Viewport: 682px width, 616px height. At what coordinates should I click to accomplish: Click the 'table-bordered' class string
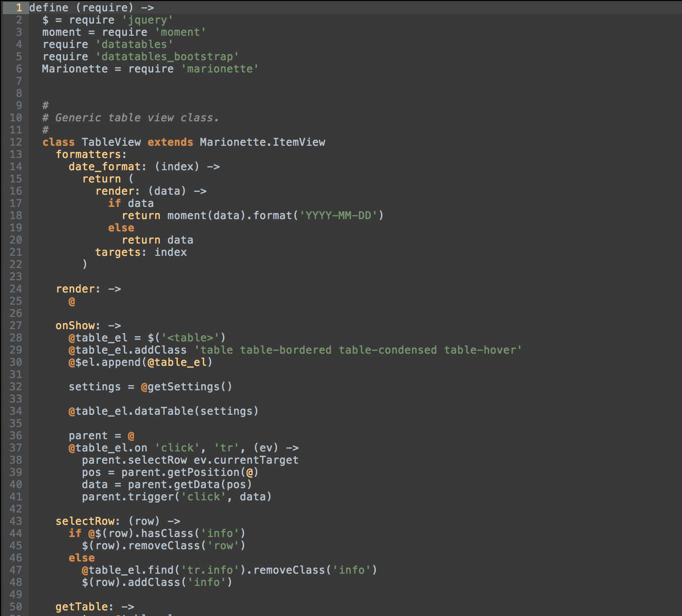click(285, 350)
